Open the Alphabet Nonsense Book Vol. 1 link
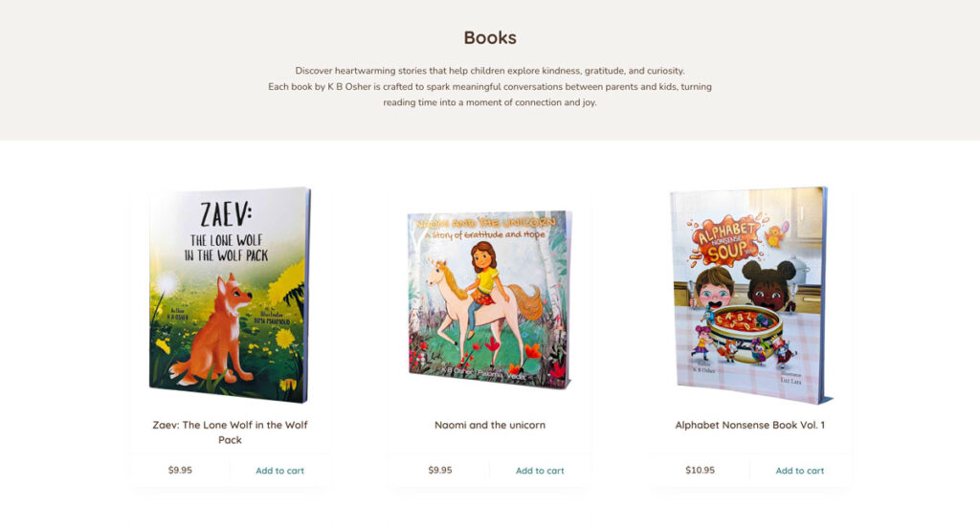This screenshot has height=530, width=980. coord(750,425)
